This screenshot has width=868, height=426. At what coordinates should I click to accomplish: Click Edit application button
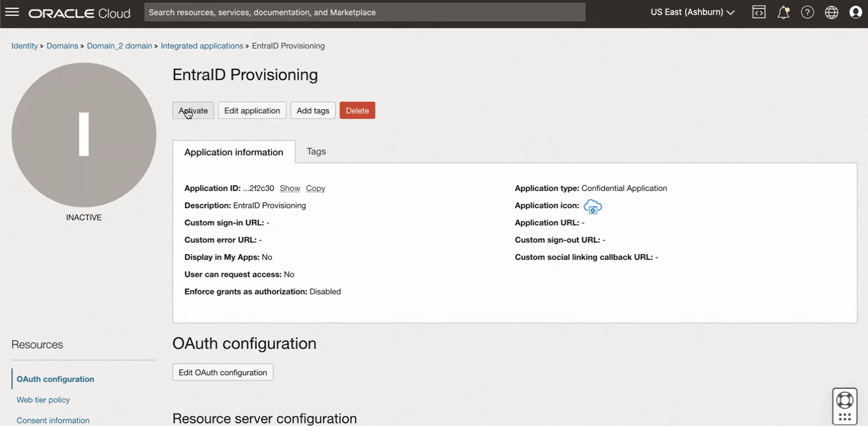click(252, 110)
